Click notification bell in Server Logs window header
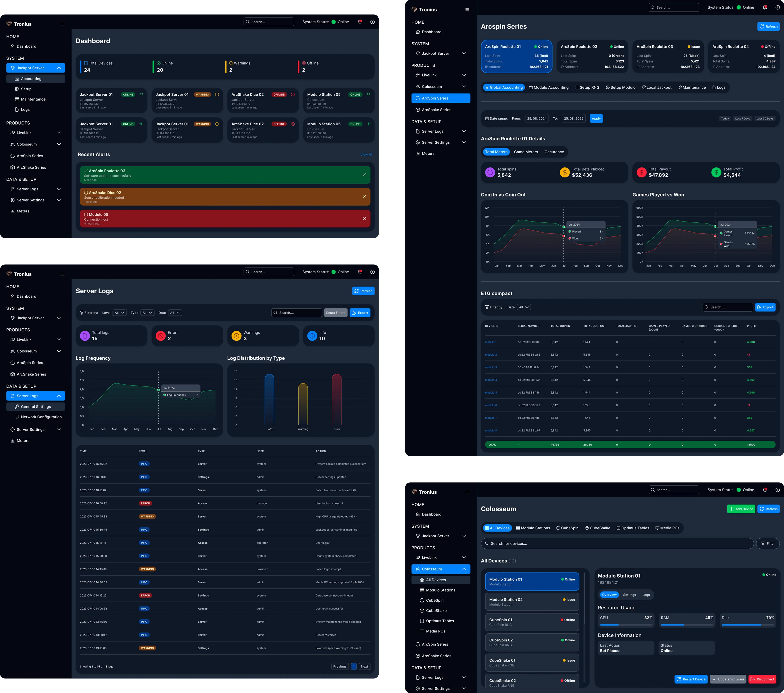The image size is (784, 693). tap(359, 272)
